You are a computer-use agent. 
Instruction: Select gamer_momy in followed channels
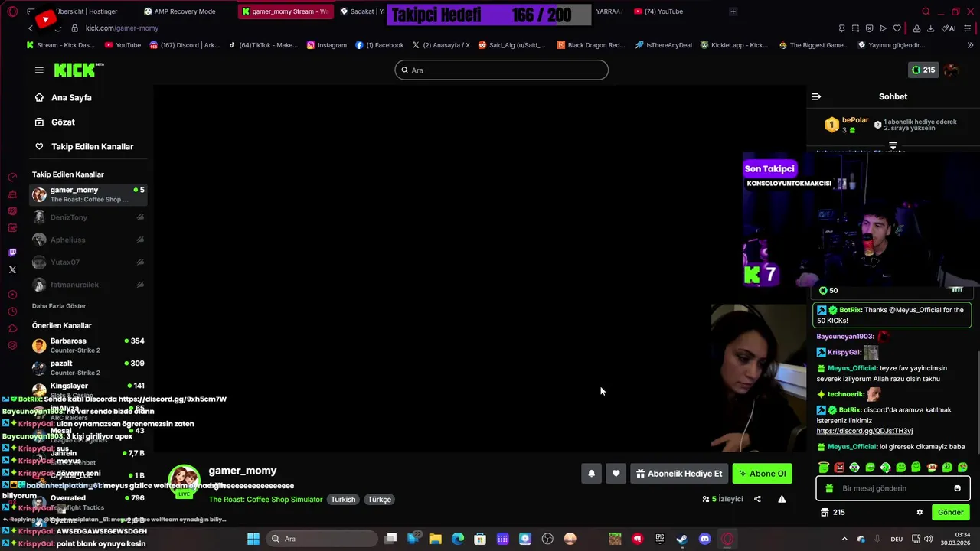88,194
